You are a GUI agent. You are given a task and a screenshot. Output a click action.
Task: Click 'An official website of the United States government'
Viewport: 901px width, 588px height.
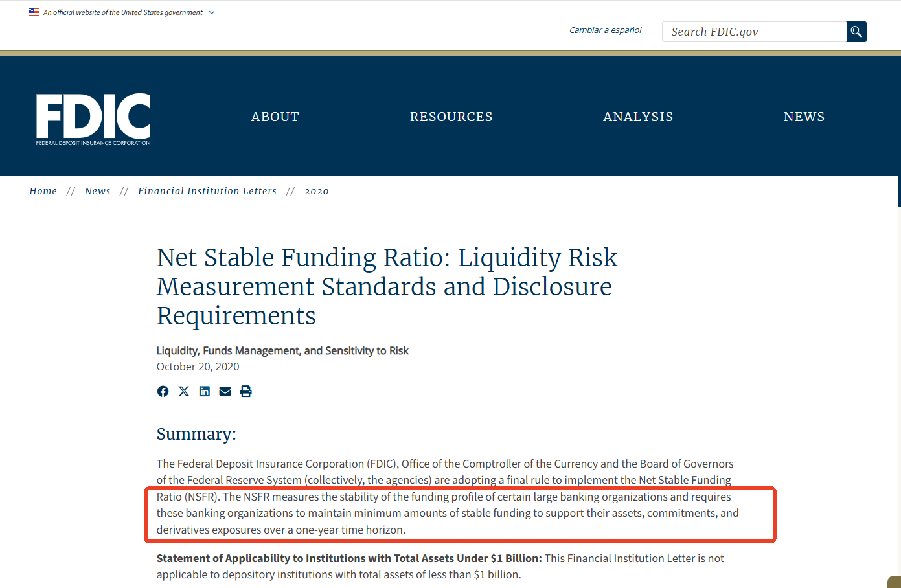pos(123,12)
